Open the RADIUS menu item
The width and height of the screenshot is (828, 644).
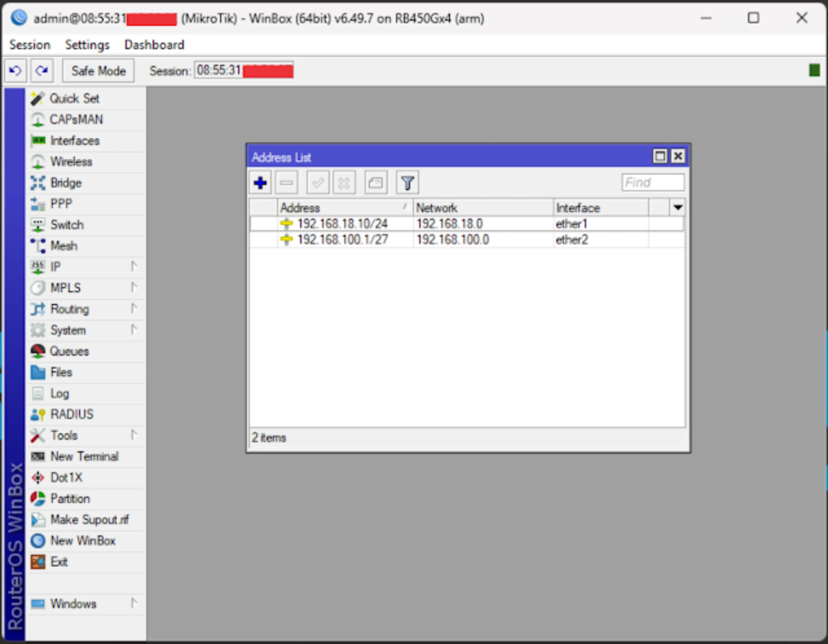point(86,414)
